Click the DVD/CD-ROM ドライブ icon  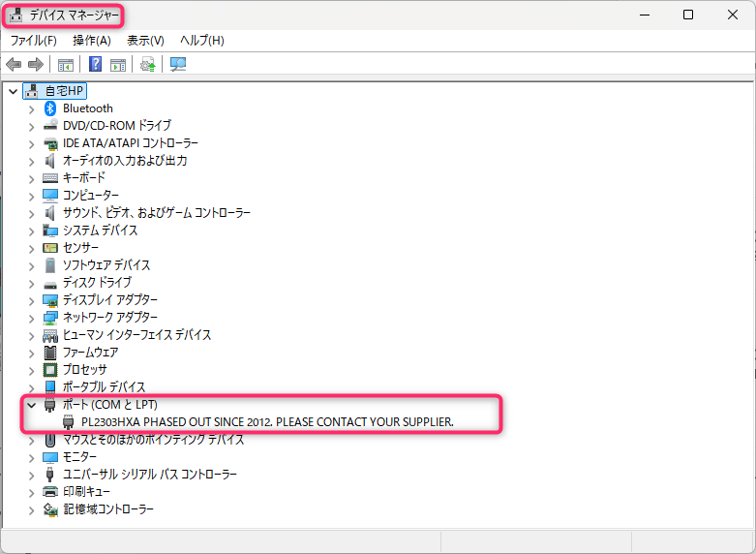50,126
